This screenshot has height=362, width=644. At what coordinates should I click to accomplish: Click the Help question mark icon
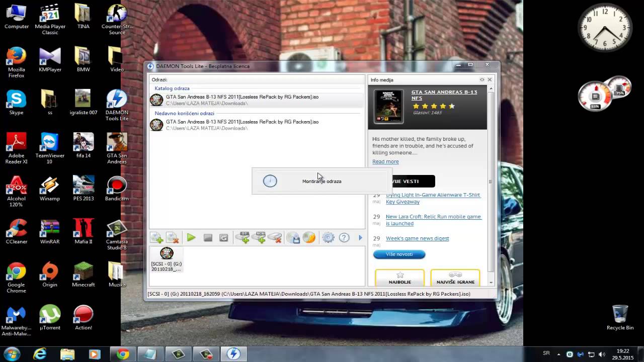(x=344, y=238)
